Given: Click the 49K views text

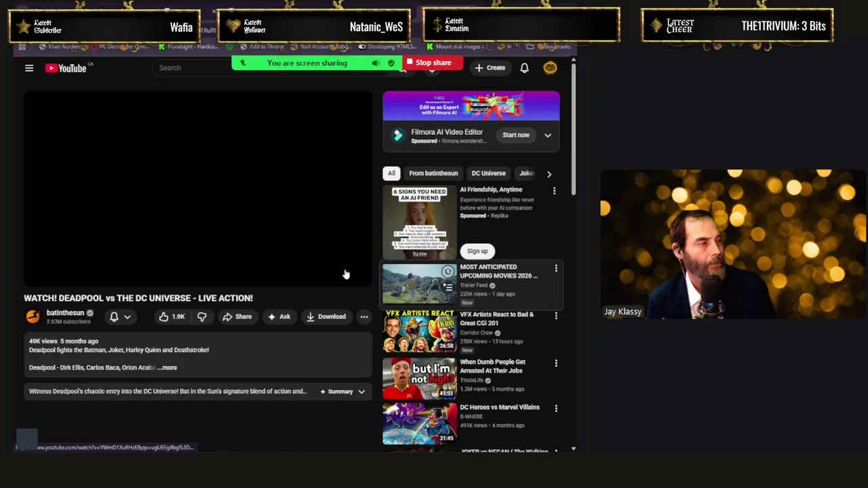Looking at the screenshot, I should [43, 341].
